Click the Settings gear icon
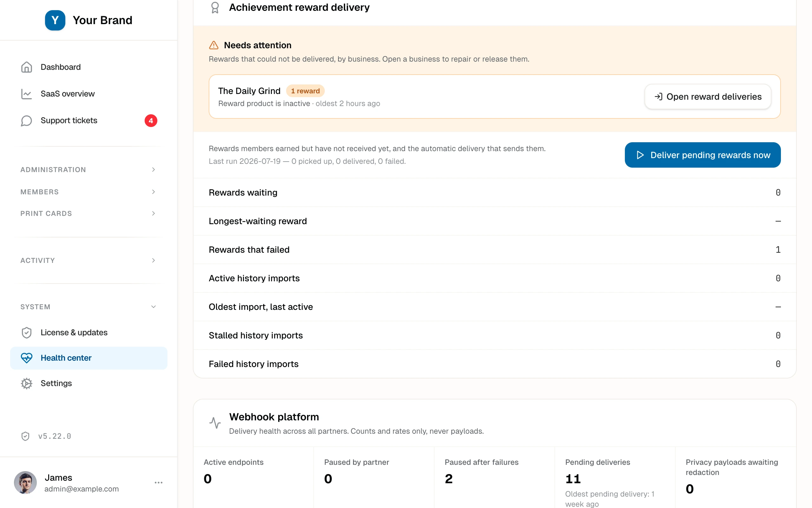The image size is (812, 508). point(27,383)
